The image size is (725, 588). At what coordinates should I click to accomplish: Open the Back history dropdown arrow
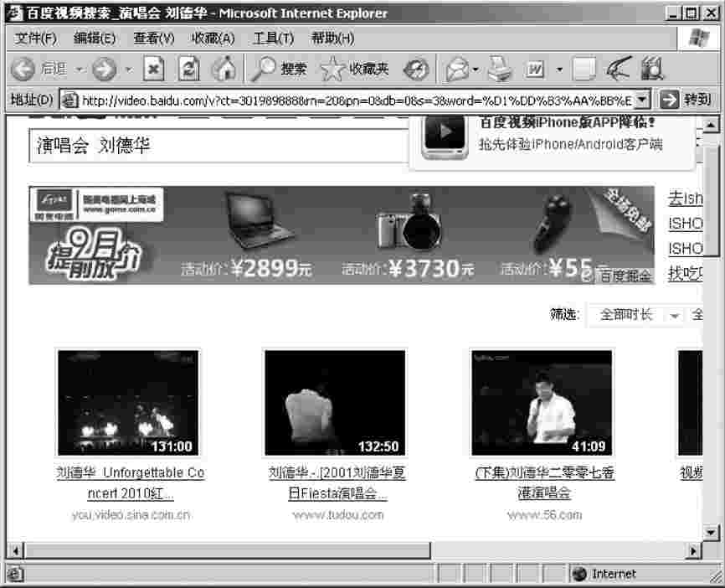(x=80, y=70)
